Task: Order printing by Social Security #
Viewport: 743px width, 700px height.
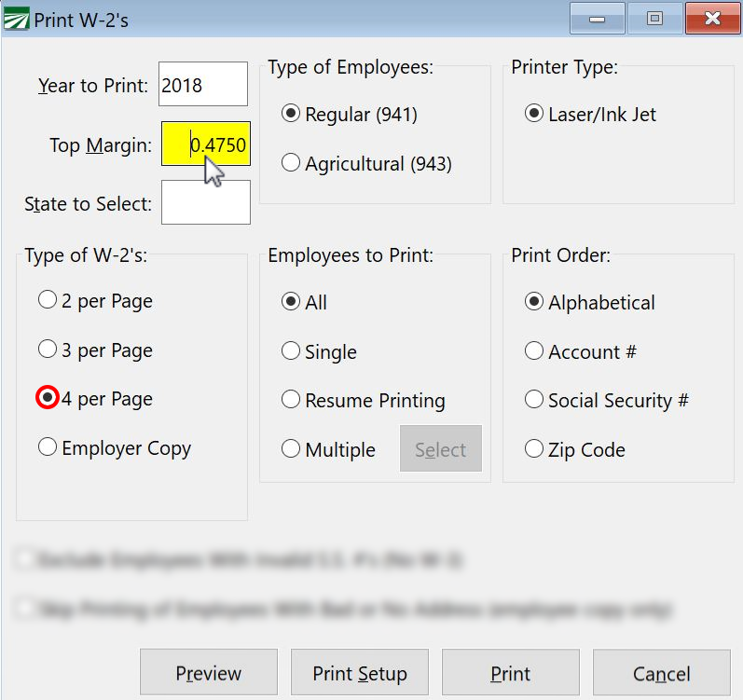Action: click(534, 400)
